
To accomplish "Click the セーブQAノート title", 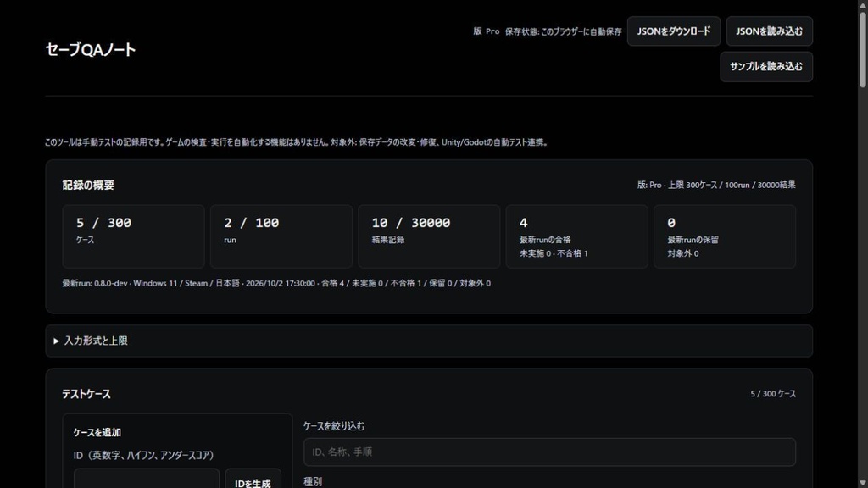I will click(90, 50).
